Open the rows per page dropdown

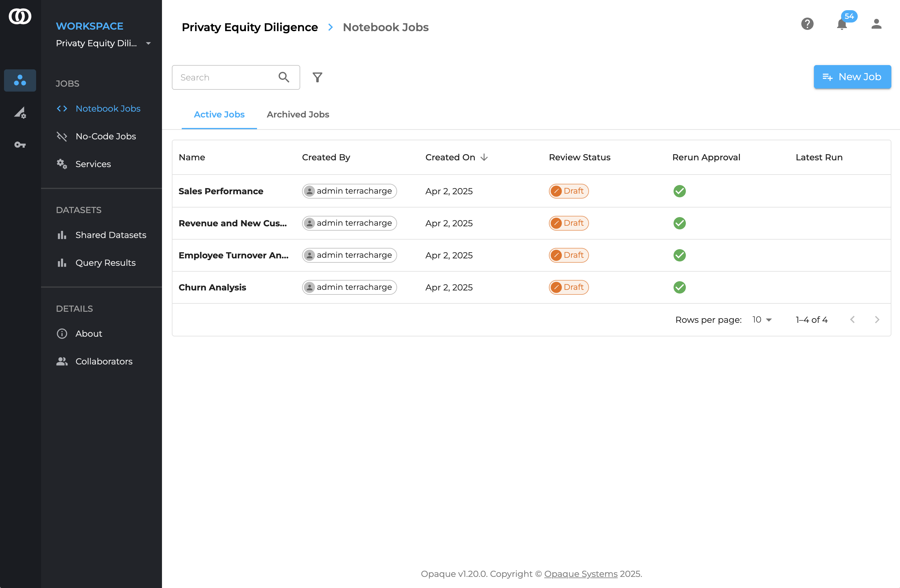tap(761, 320)
